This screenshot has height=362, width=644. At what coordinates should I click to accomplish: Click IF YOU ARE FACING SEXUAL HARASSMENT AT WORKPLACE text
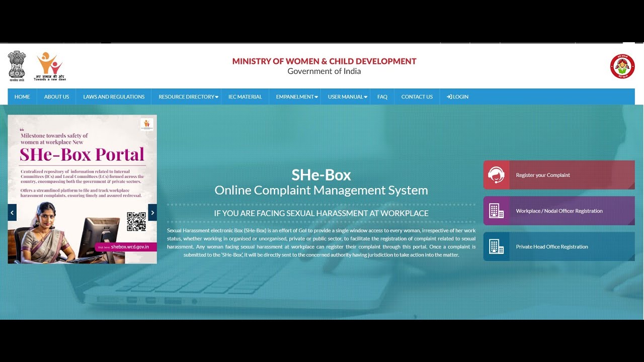[321, 213]
